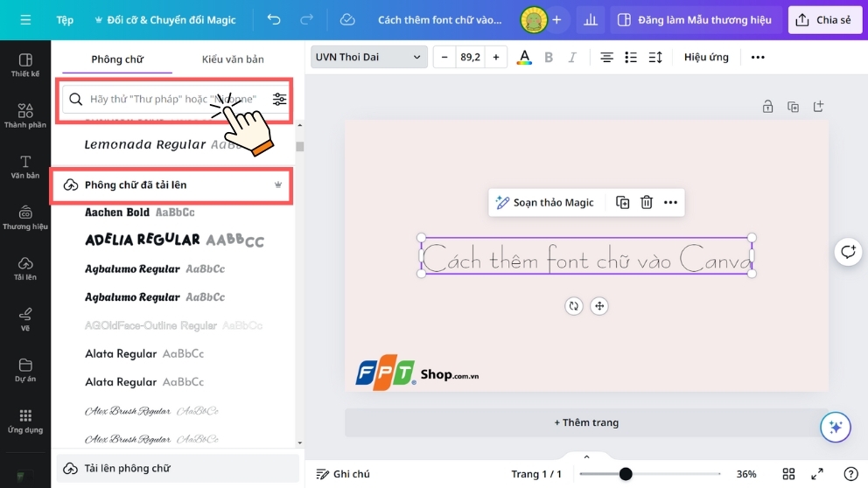Collapse Phông chữ đã tải lên section
The image size is (868, 488).
171,185
